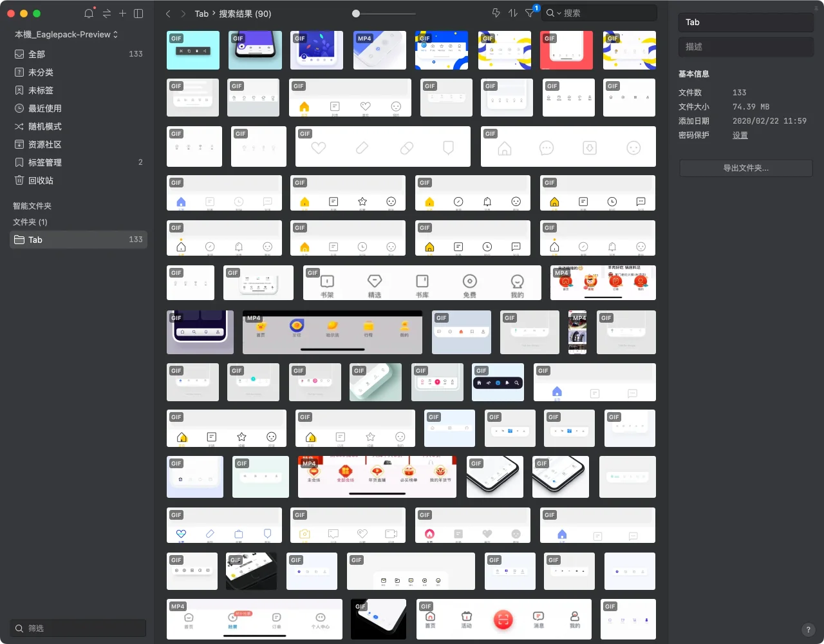Viewport: 824px width, 644px height.
Task: Open the notifications bell icon
Action: pyautogui.click(x=89, y=14)
